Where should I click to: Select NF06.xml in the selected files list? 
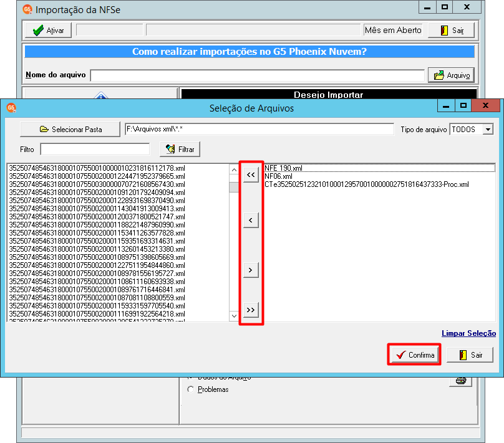coord(278,176)
